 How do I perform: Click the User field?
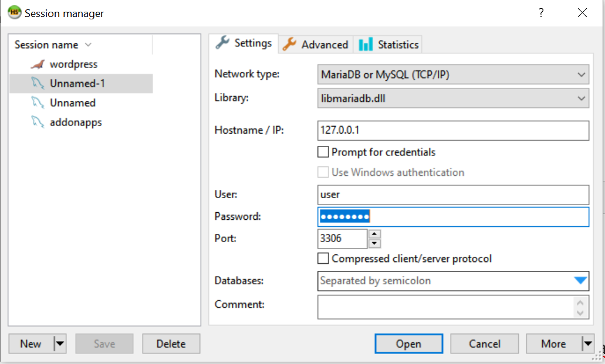453,195
